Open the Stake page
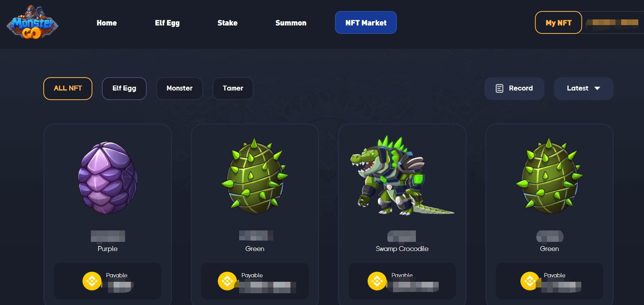This screenshot has width=644, height=305. point(227,23)
